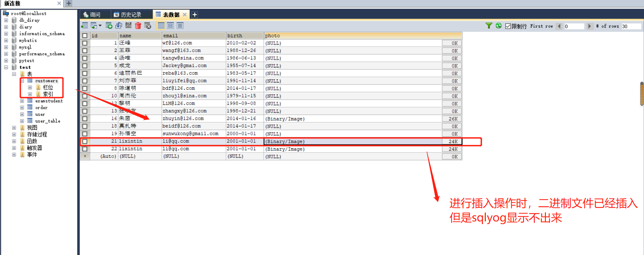Screen dimensions: 644x255
Task: Expand the 栏位 columns folder
Action: pyautogui.click(x=30, y=87)
